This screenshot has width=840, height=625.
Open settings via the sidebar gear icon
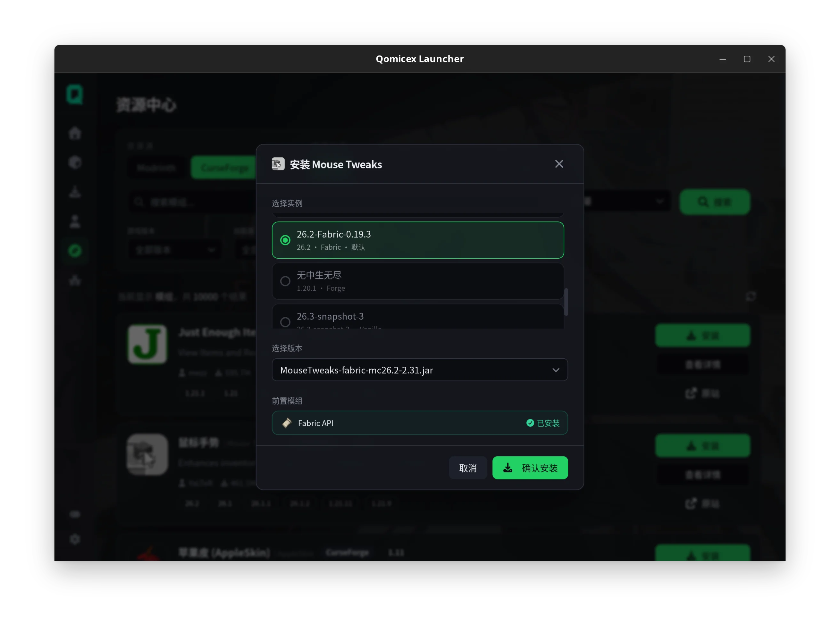coord(75,539)
